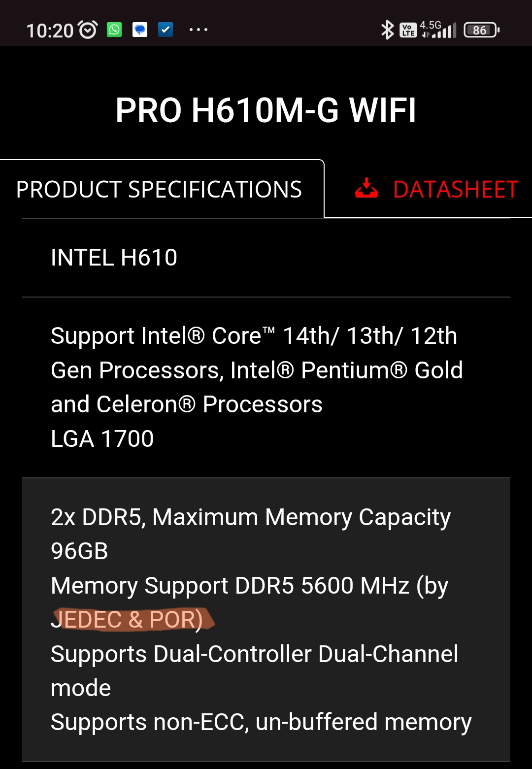
Task: Tap the blue checkmark tasks notification icon
Action: [x=166, y=30]
